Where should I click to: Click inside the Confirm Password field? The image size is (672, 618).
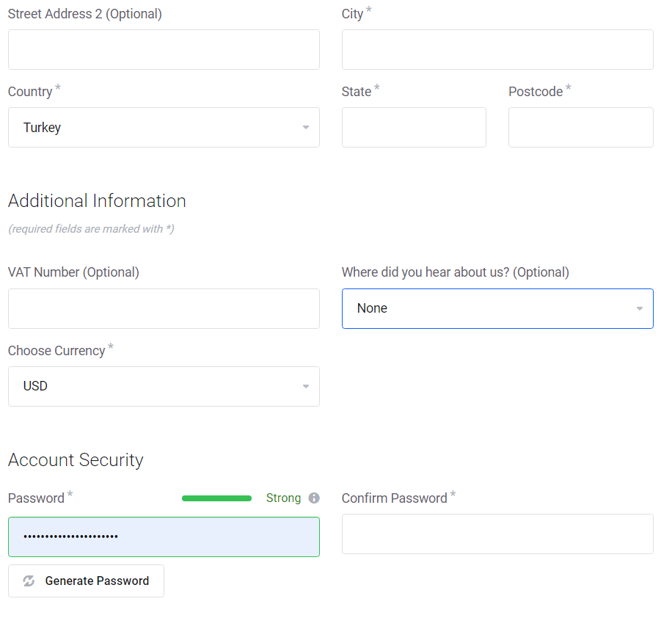point(497,534)
